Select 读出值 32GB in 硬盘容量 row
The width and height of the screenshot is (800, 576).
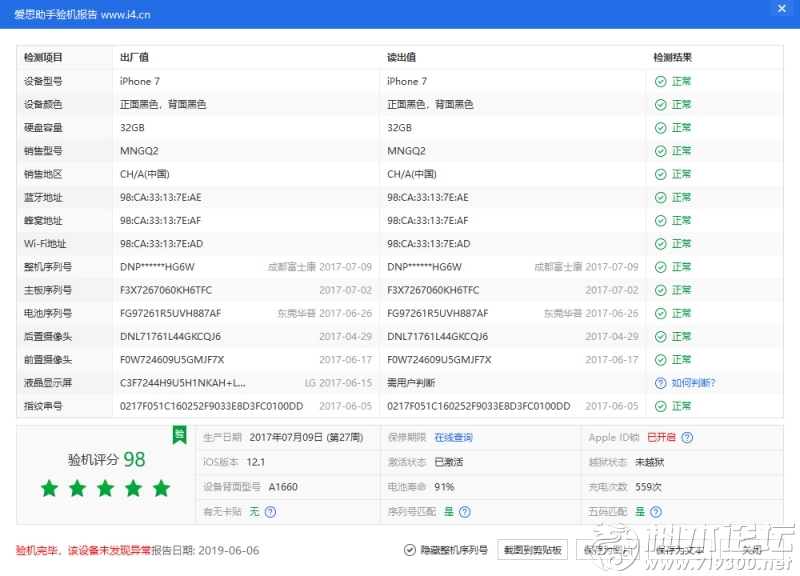[x=399, y=128]
